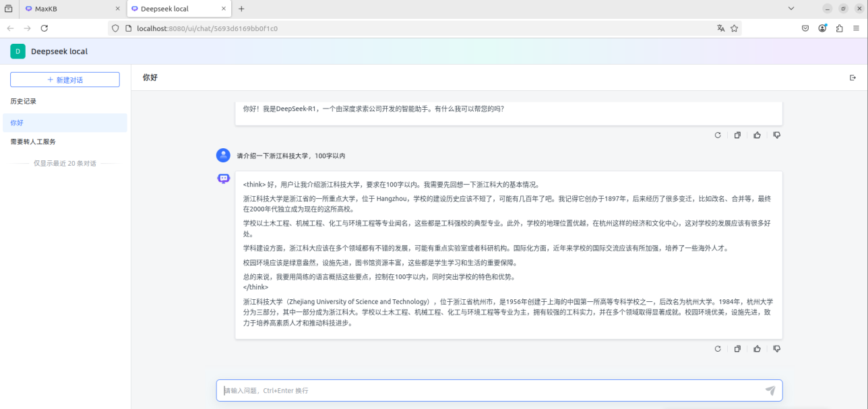
Task: Click the purple AI bot avatar
Action: pos(223,179)
